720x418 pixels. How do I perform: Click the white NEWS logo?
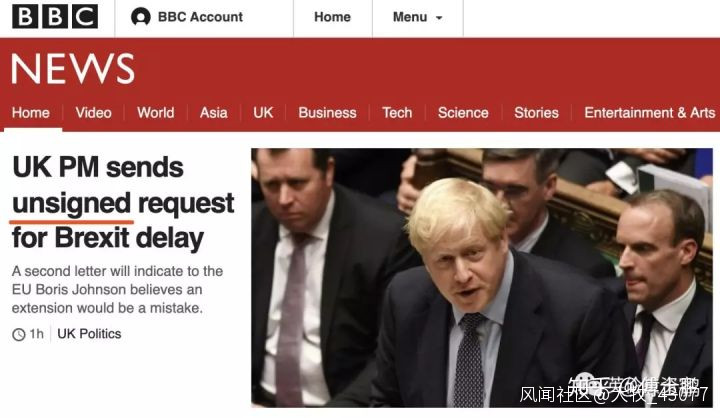[73, 69]
